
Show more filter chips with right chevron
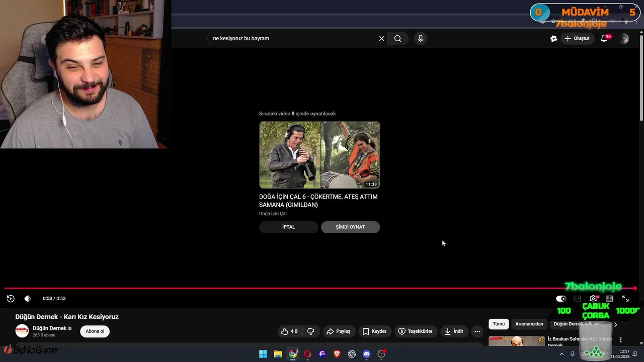click(x=615, y=324)
